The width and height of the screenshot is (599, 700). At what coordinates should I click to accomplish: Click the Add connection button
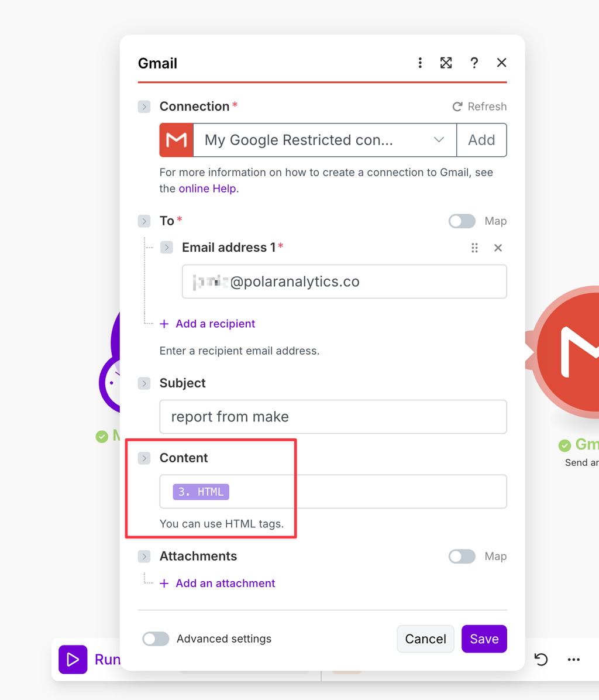[481, 140]
